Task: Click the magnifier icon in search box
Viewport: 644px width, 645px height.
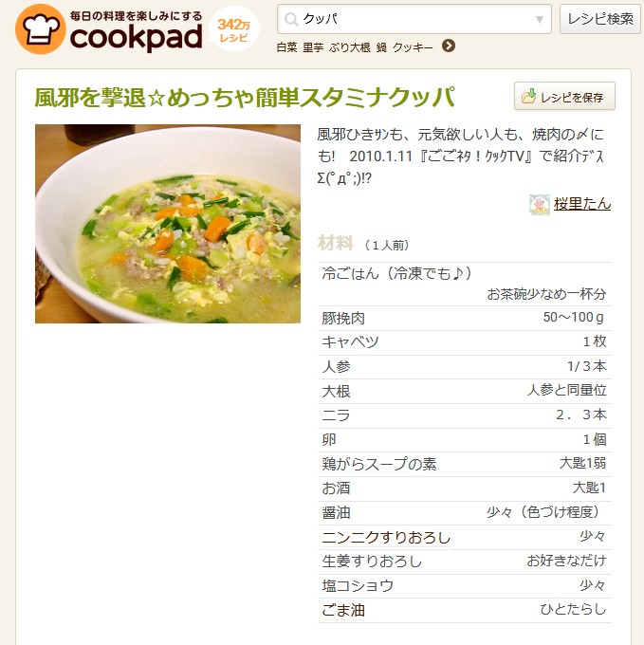Action: [291, 19]
